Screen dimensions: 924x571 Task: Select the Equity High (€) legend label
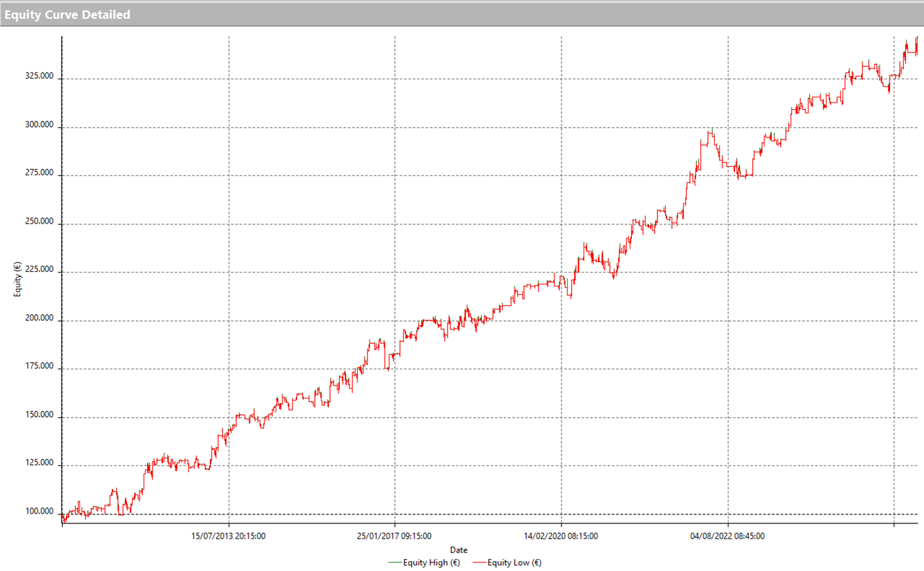(x=434, y=563)
